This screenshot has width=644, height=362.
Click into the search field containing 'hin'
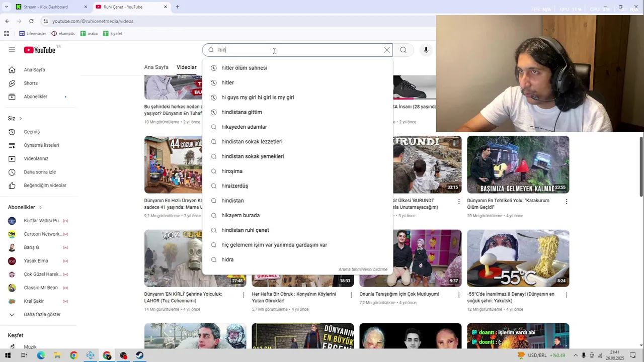297,50
